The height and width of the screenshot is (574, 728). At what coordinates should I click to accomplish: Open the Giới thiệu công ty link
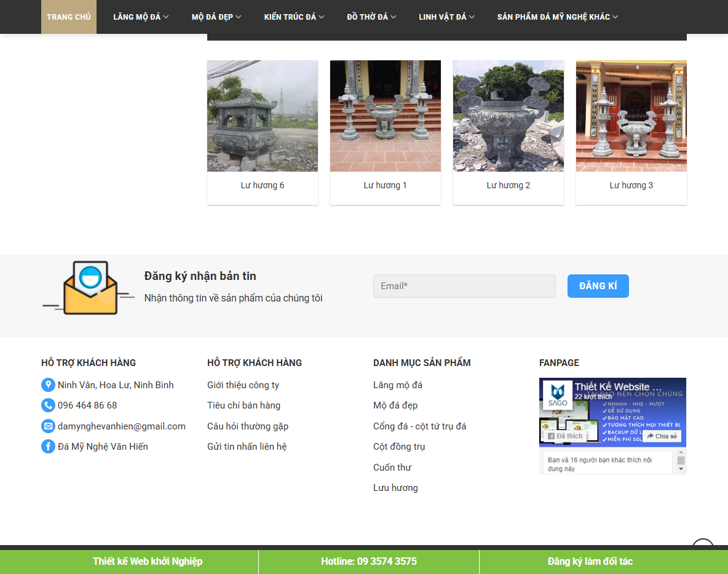[x=243, y=385]
